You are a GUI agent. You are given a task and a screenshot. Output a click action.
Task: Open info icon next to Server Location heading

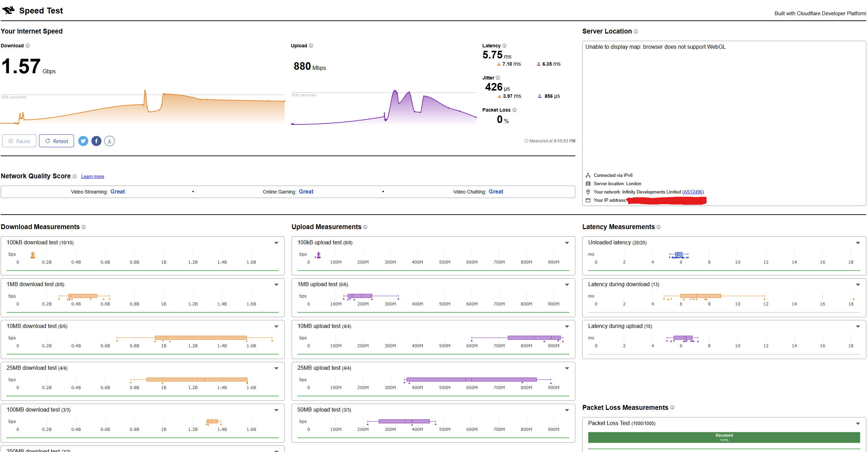point(636,31)
